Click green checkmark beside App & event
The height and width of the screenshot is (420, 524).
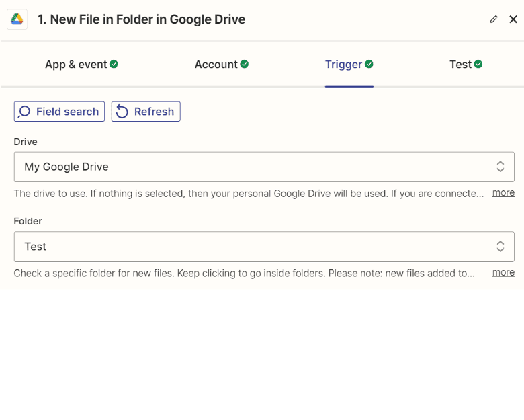(114, 65)
